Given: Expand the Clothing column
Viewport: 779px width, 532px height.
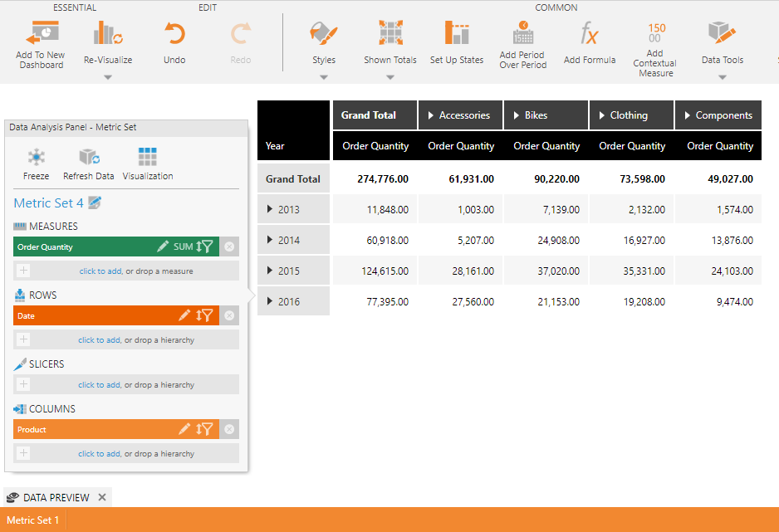Looking at the screenshot, I should (x=601, y=115).
